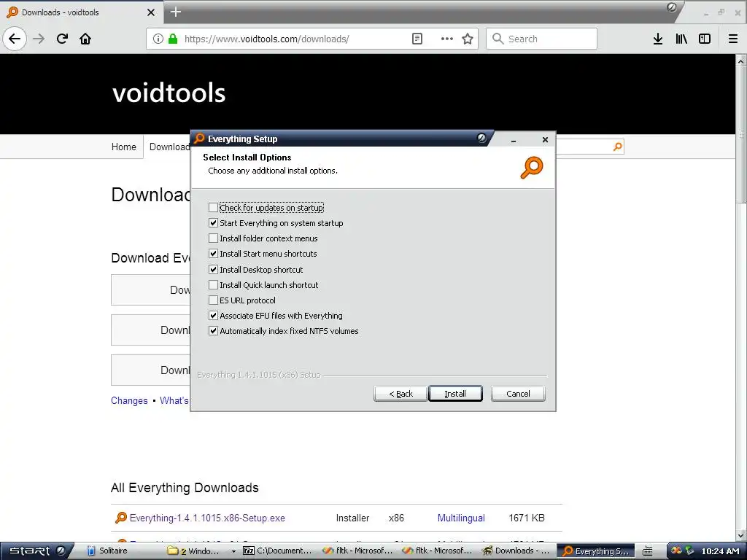The height and width of the screenshot is (560, 747).
Task: Bookmark this page with the star icon
Action: pyautogui.click(x=468, y=39)
